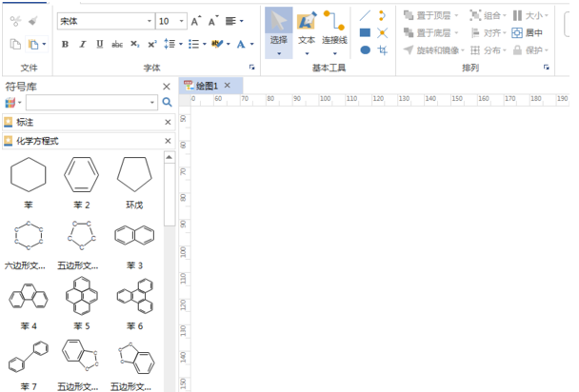Open the Paste options dropdown arrow
The height and width of the screenshot is (392, 579).
(x=44, y=45)
